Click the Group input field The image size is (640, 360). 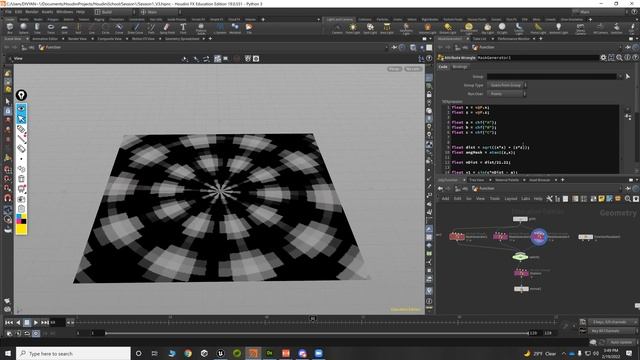(x=551, y=76)
